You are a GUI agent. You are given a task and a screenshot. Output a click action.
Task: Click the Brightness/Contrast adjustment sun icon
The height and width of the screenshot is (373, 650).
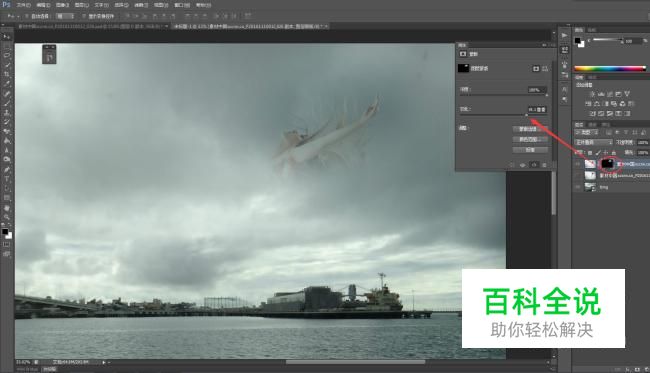coord(592,94)
